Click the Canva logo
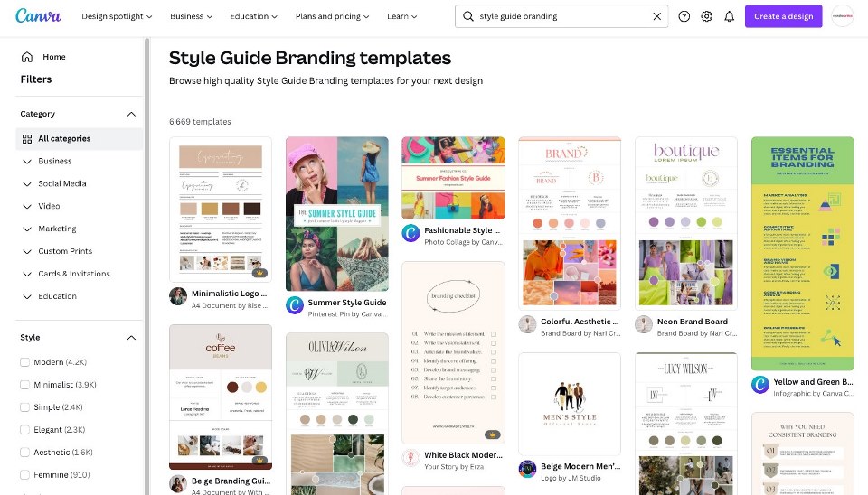The height and width of the screenshot is (495, 868). 38,15
